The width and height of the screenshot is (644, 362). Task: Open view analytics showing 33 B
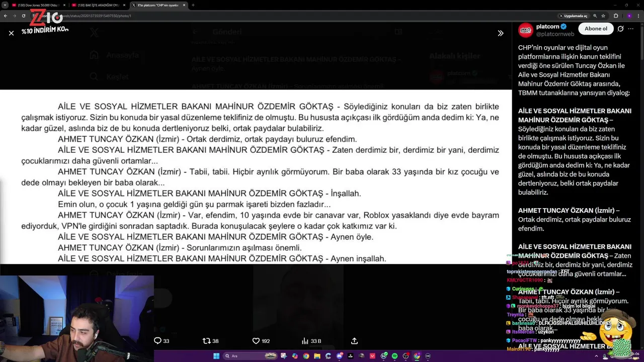coord(311,341)
